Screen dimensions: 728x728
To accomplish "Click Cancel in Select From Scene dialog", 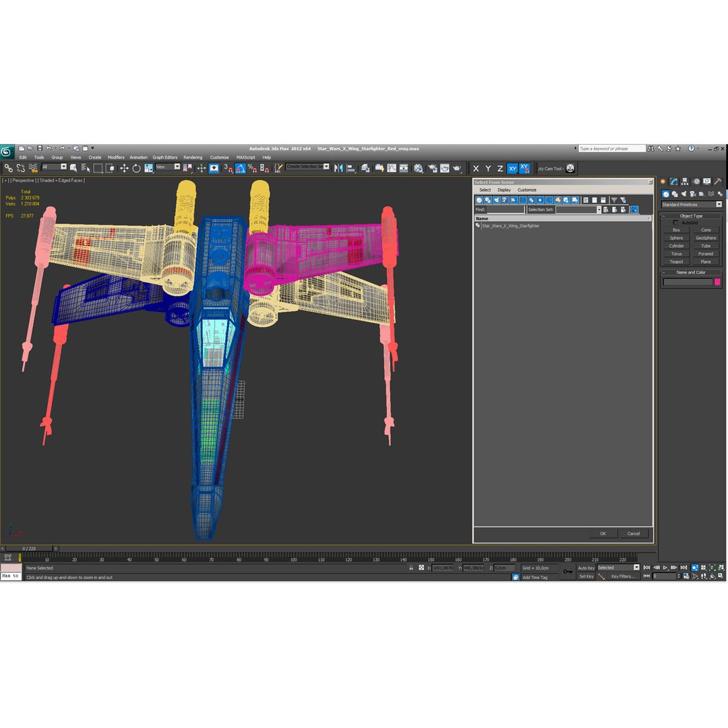I will pos(633,533).
